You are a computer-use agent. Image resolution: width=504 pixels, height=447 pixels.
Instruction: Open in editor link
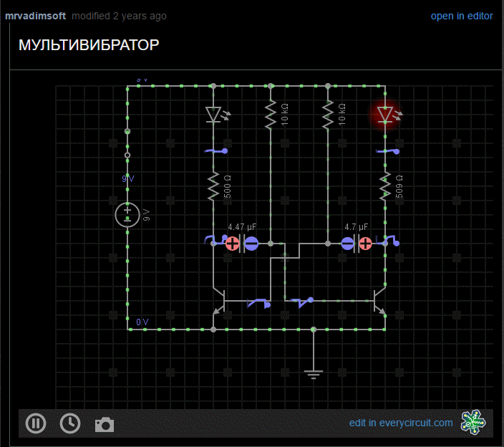point(462,16)
